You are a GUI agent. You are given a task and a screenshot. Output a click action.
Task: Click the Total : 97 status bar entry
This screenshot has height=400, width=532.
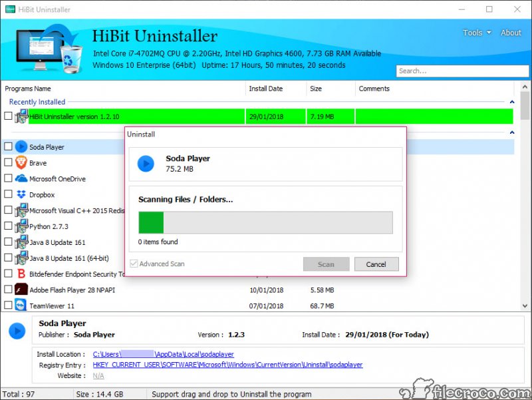click(x=19, y=394)
